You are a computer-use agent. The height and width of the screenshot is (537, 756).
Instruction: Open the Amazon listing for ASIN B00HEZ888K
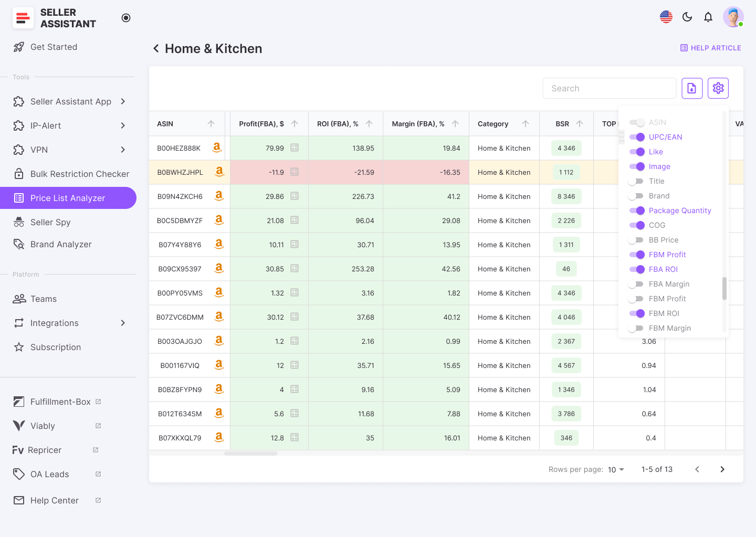coord(217,148)
